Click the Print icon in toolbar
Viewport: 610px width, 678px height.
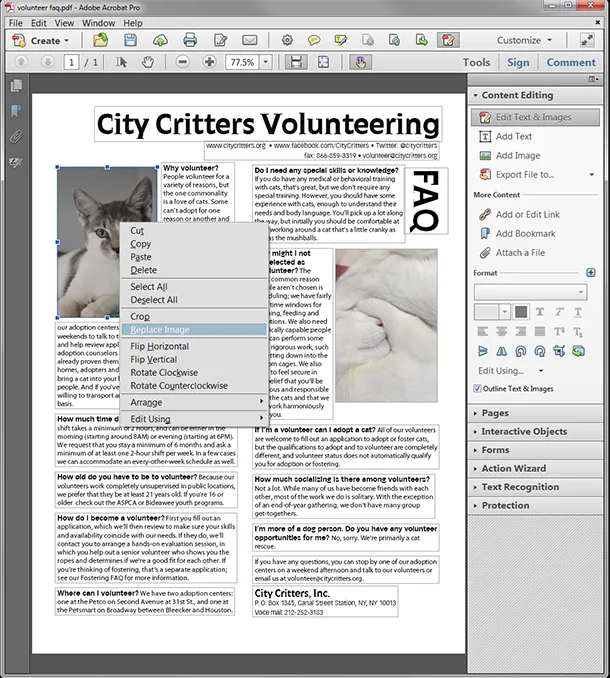[190, 40]
